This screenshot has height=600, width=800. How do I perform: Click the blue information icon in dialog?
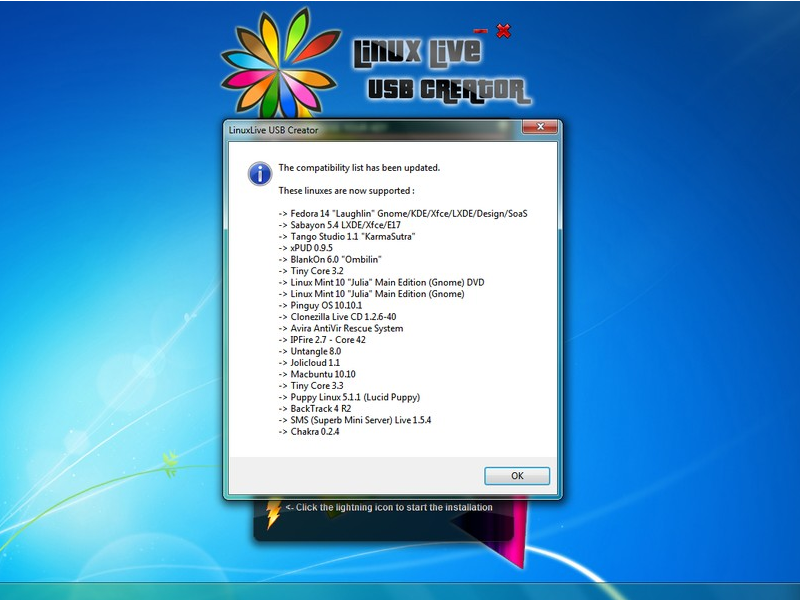(259, 174)
